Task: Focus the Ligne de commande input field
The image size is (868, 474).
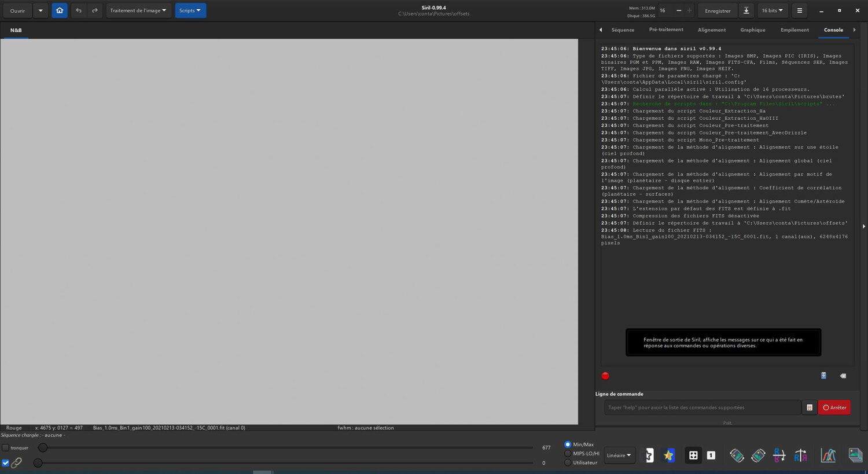Action: tap(703, 407)
